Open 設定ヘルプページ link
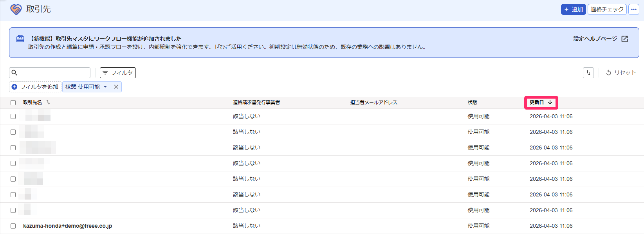644x234 pixels. pos(595,39)
